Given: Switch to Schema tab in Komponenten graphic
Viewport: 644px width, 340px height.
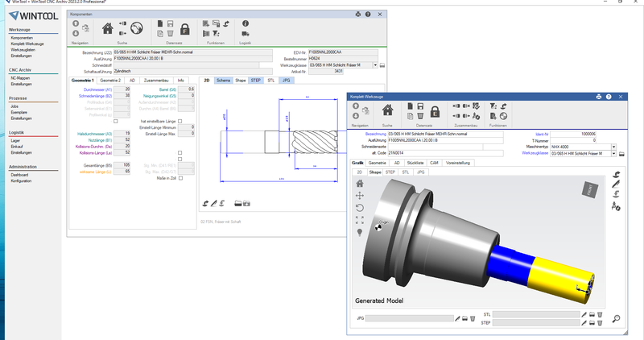Looking at the screenshot, I should coord(224,81).
